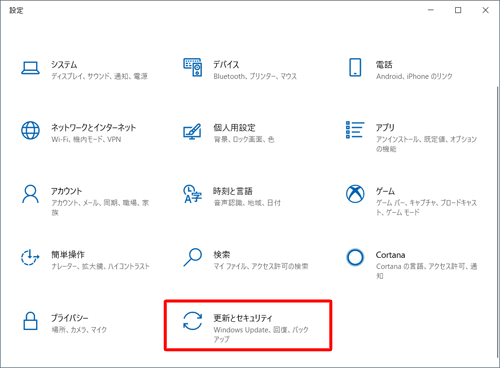The image size is (500, 368).
Task: Click the clock and letter icon for 時刻と言語
Action: [x=193, y=194]
